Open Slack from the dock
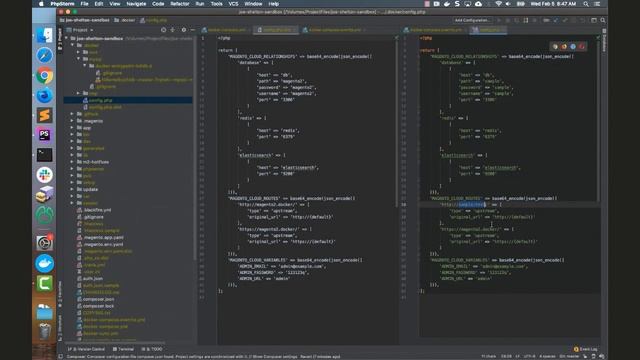Viewport: 640px width, 360px height. click(x=44, y=175)
